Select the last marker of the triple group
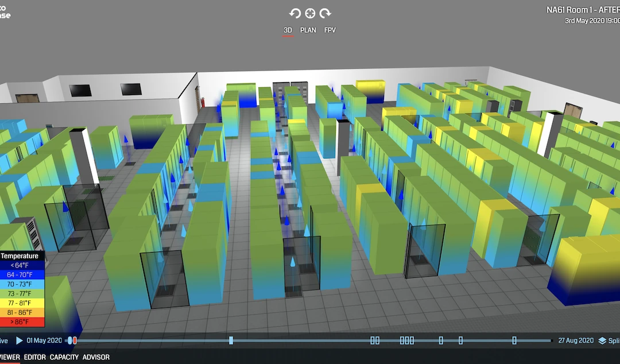The image size is (620, 364). click(412, 340)
